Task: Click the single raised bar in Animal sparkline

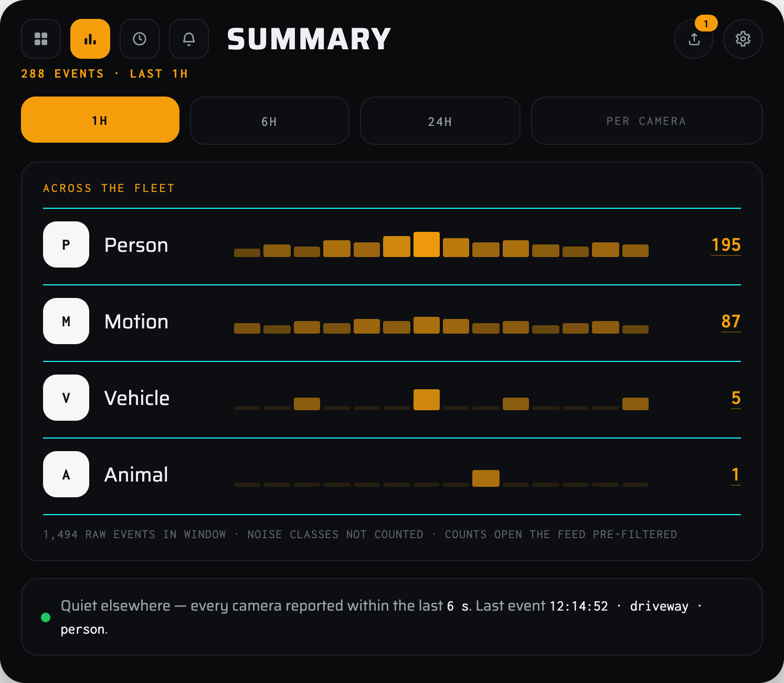Action: coord(486,478)
